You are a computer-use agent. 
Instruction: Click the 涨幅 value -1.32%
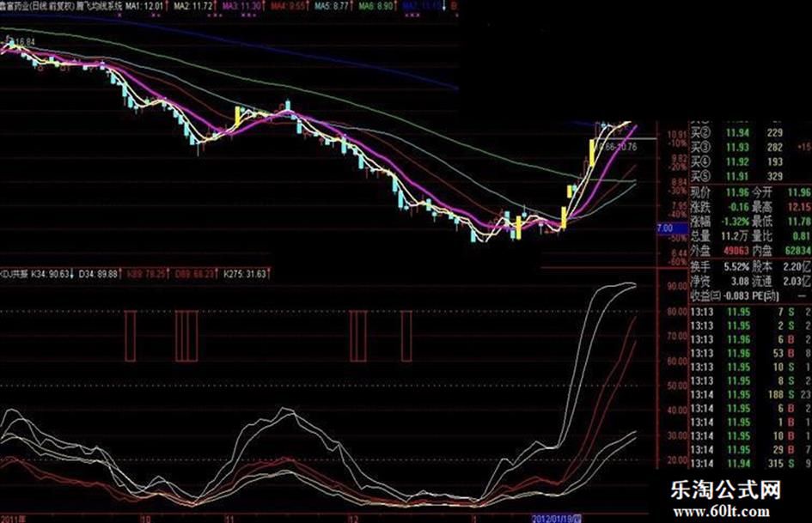(736, 222)
